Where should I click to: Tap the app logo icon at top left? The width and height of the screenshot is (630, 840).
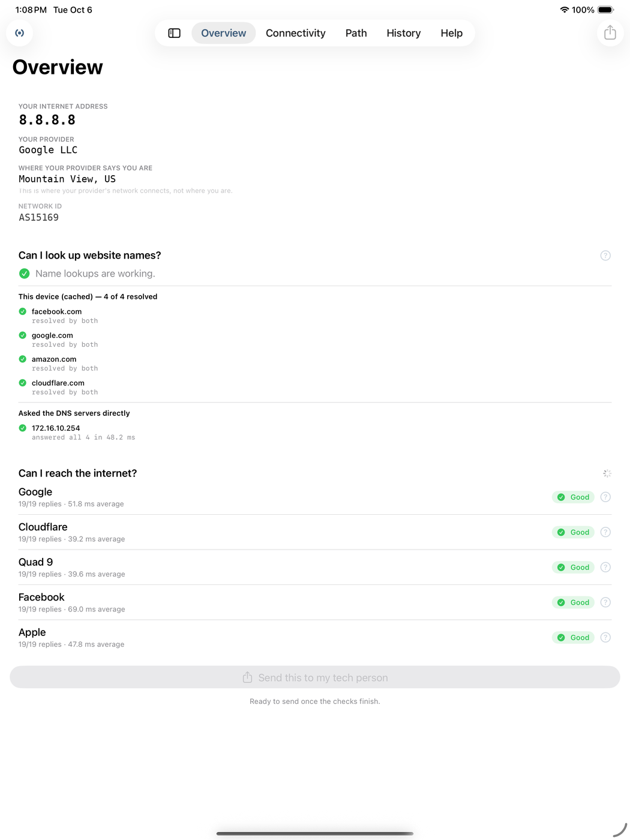coord(20,33)
